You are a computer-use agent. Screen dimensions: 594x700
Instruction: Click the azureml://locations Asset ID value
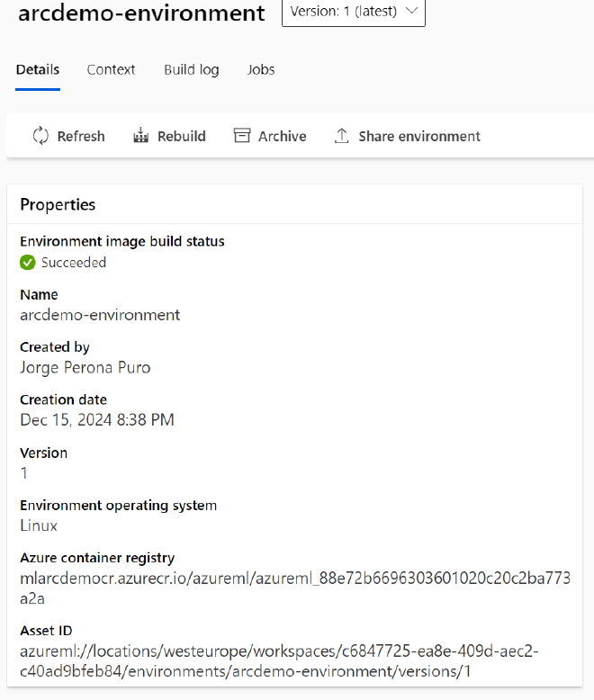(x=279, y=661)
